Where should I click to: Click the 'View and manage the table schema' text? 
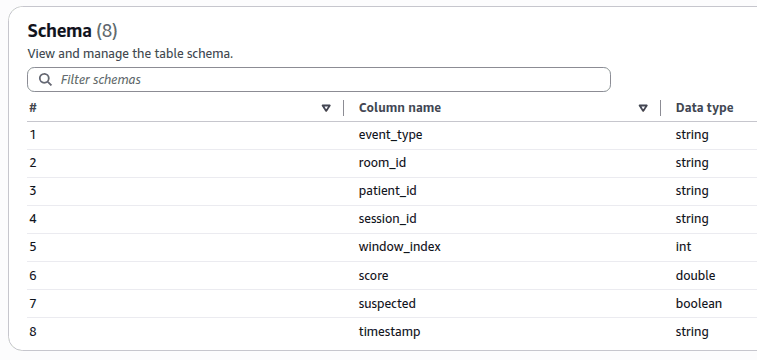pyautogui.click(x=130, y=54)
